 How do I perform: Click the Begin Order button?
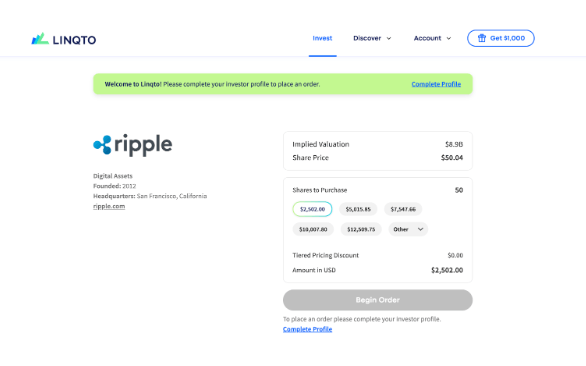click(x=378, y=300)
